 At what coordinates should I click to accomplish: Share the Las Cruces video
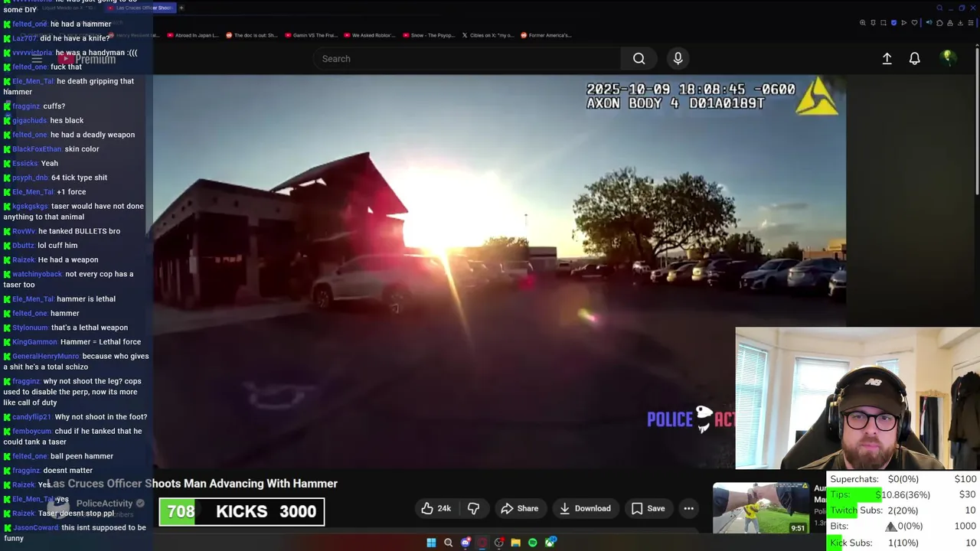(520, 508)
